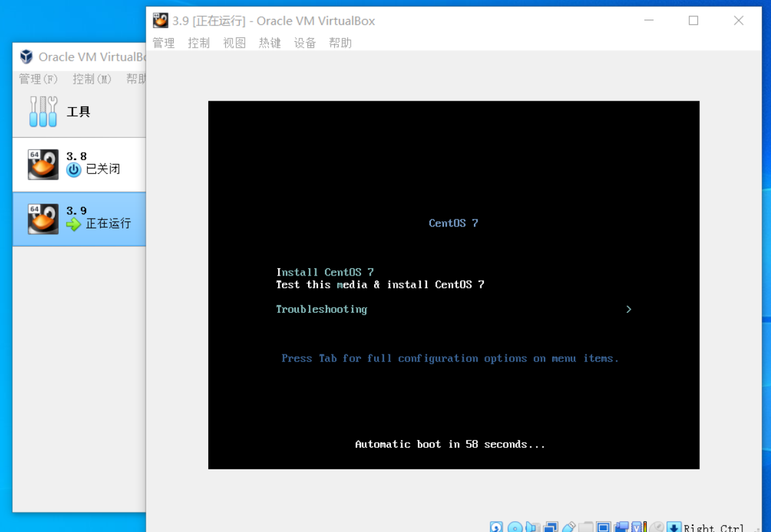Click the VirtualBox Manager cube logo icon
The height and width of the screenshot is (532, 771).
(27, 57)
